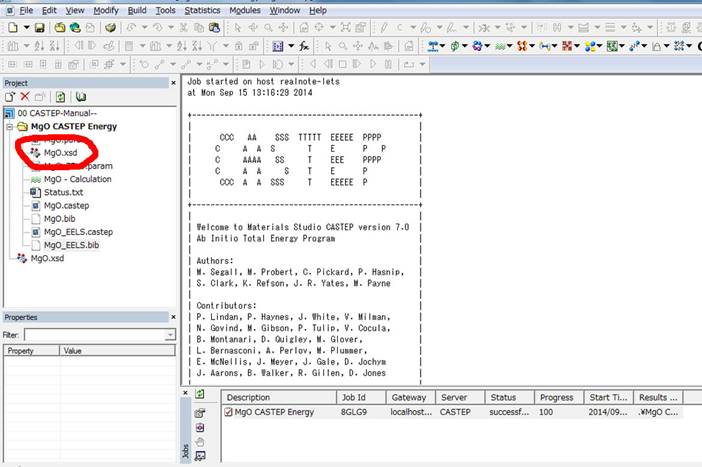The height and width of the screenshot is (467, 702).
Task: Open the dropdown arrow left of the fx icon
Action: pos(291,46)
